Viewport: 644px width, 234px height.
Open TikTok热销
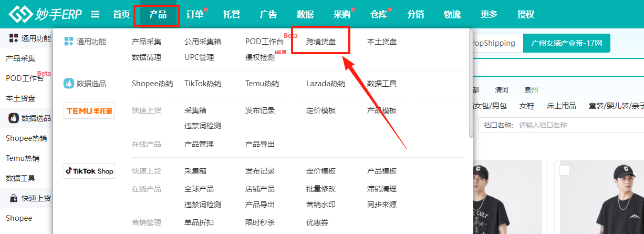(203, 83)
